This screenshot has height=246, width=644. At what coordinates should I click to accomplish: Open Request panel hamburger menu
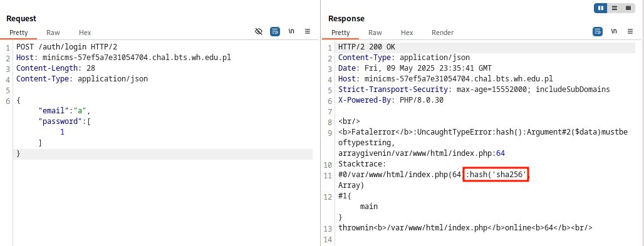308,31
